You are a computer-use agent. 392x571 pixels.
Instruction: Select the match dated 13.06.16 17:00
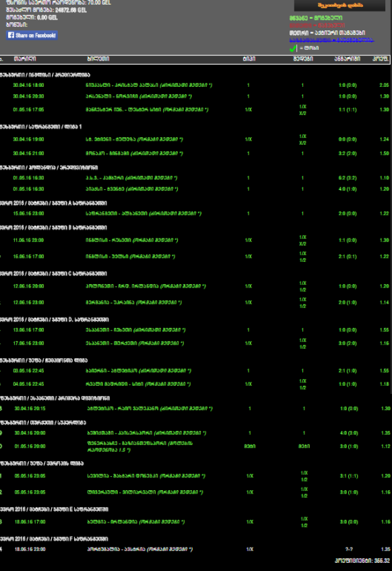tap(196, 330)
